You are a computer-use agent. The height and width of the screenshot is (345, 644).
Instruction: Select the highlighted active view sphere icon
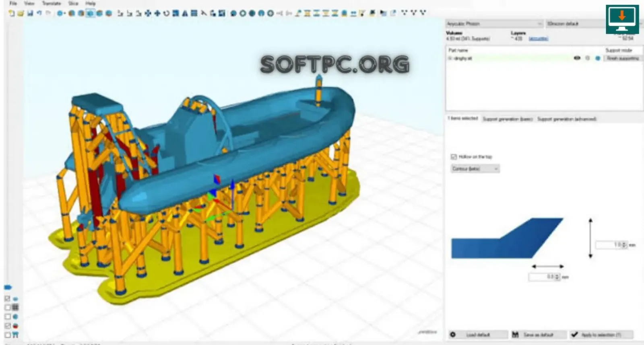(x=90, y=13)
